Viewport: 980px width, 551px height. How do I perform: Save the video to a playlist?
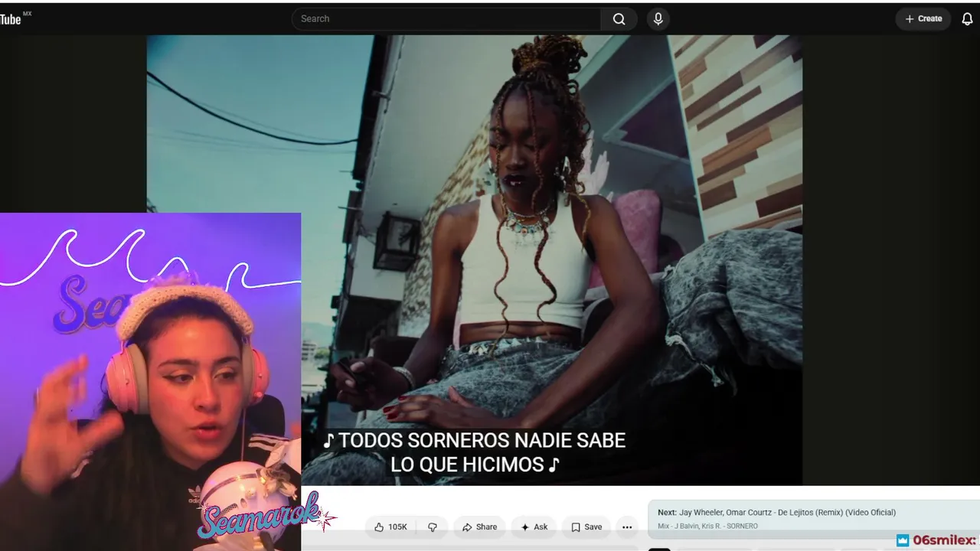click(x=586, y=527)
